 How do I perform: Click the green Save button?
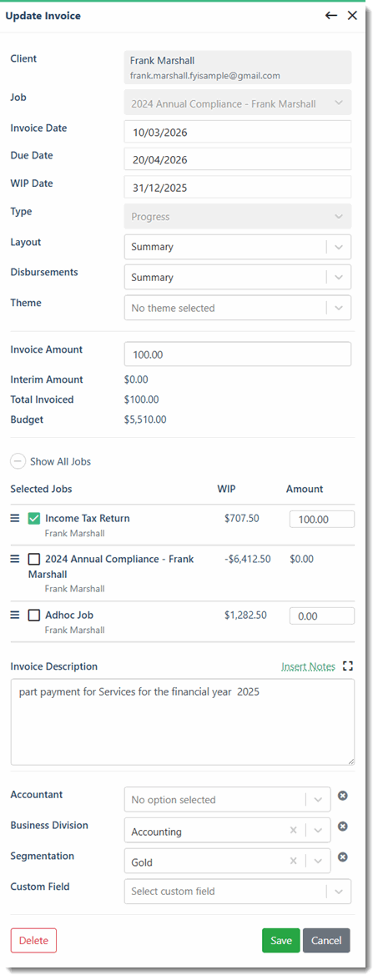tap(281, 940)
